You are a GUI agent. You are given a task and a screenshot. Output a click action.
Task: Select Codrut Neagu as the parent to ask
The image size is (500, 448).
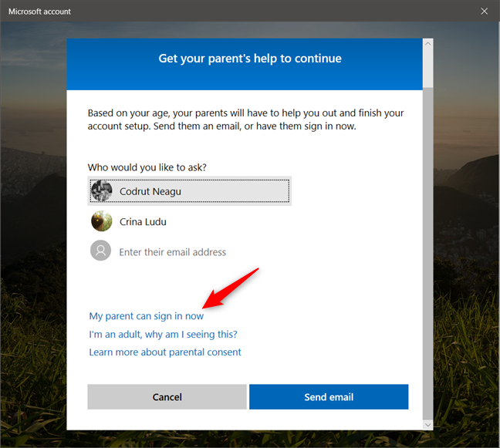coord(189,191)
